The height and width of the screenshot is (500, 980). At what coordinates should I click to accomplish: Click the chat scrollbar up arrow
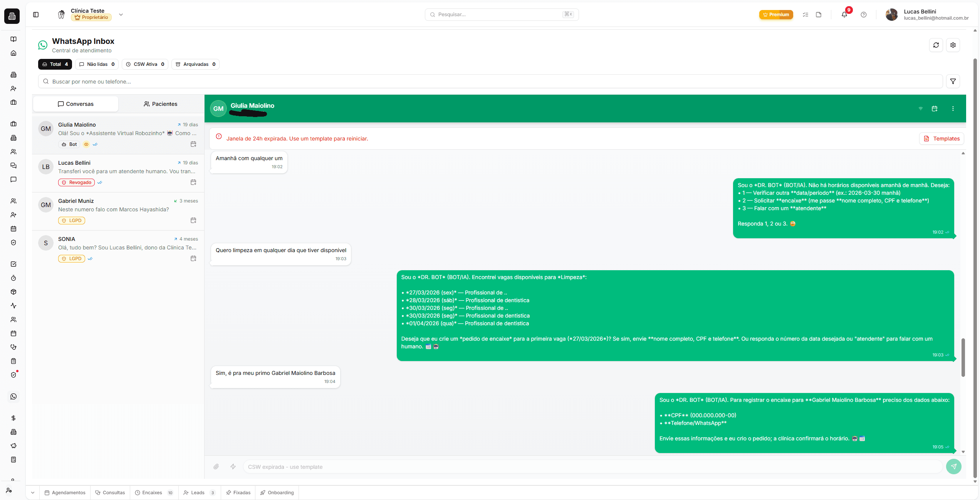point(963,153)
